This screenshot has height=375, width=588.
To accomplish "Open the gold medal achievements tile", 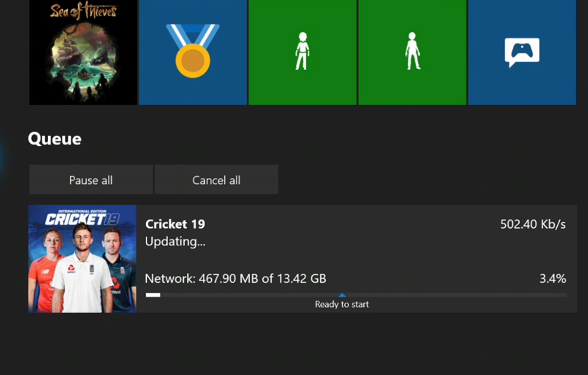I will (x=193, y=52).
